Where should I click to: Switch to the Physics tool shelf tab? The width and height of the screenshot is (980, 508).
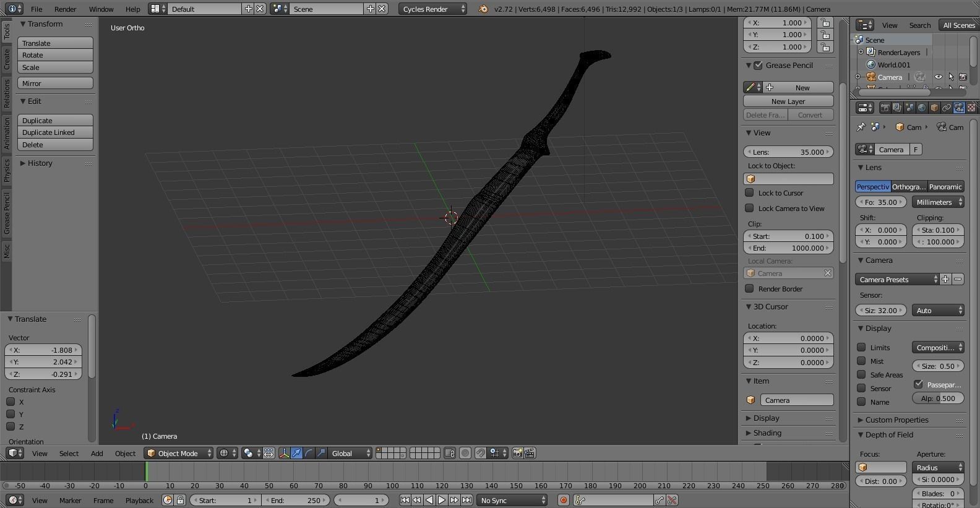(7, 170)
